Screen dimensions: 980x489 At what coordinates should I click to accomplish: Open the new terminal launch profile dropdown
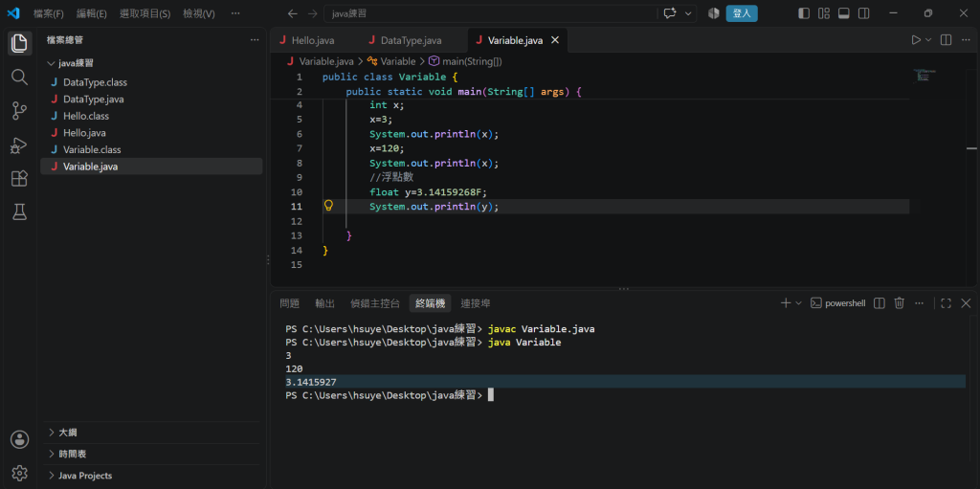[x=798, y=303]
